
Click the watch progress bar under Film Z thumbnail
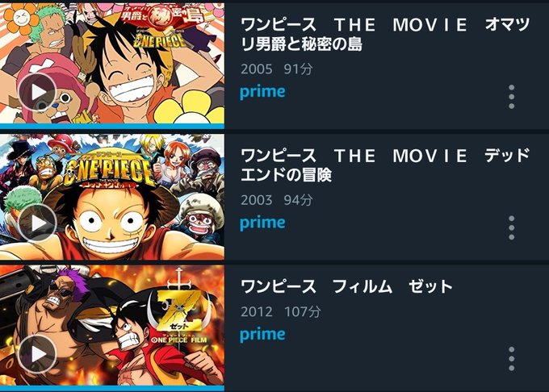(112, 389)
